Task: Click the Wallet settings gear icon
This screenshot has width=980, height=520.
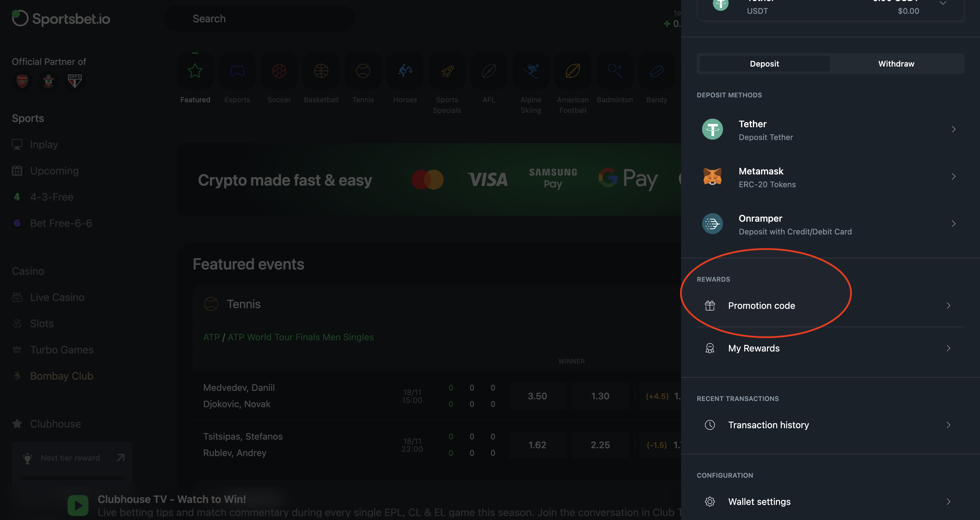Action: (710, 502)
